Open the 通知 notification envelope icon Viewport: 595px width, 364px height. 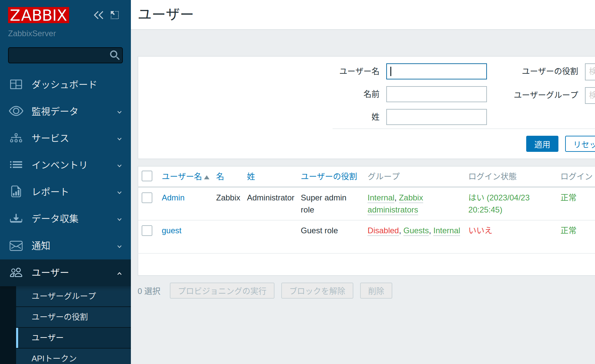pyautogui.click(x=16, y=246)
